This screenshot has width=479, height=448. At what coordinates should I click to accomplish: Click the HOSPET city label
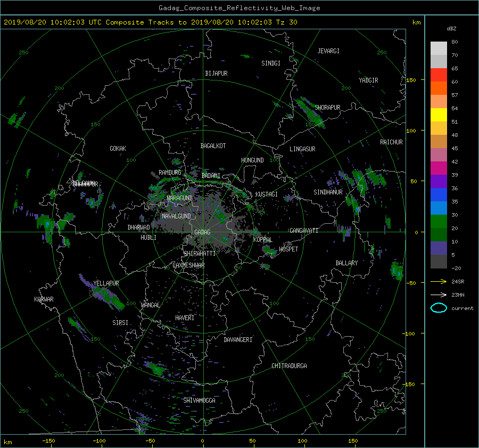coord(288,249)
